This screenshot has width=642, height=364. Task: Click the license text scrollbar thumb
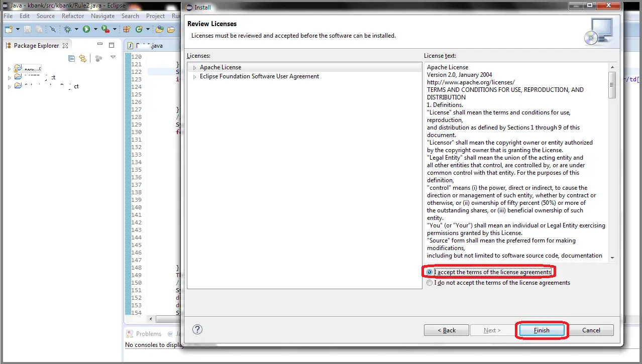[x=612, y=84]
